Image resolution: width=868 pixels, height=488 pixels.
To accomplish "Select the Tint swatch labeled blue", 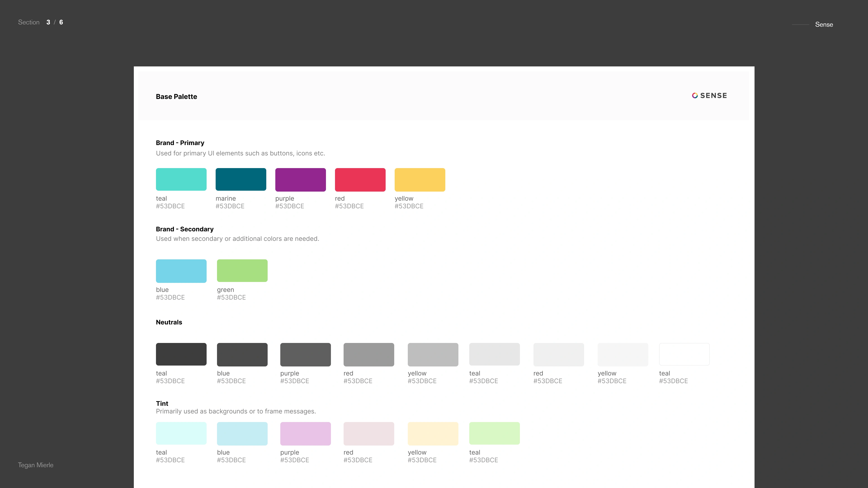I will 242,434.
